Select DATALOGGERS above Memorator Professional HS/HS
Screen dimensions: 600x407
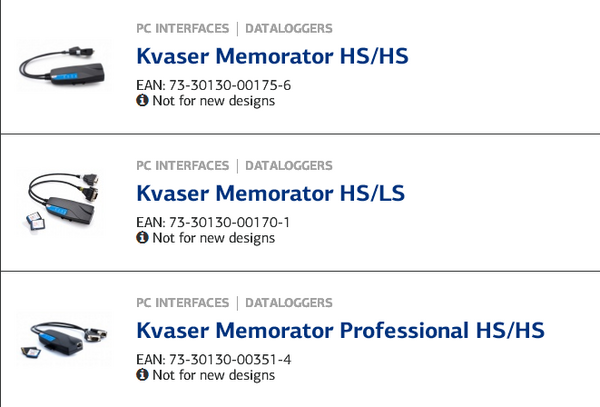[x=289, y=303]
